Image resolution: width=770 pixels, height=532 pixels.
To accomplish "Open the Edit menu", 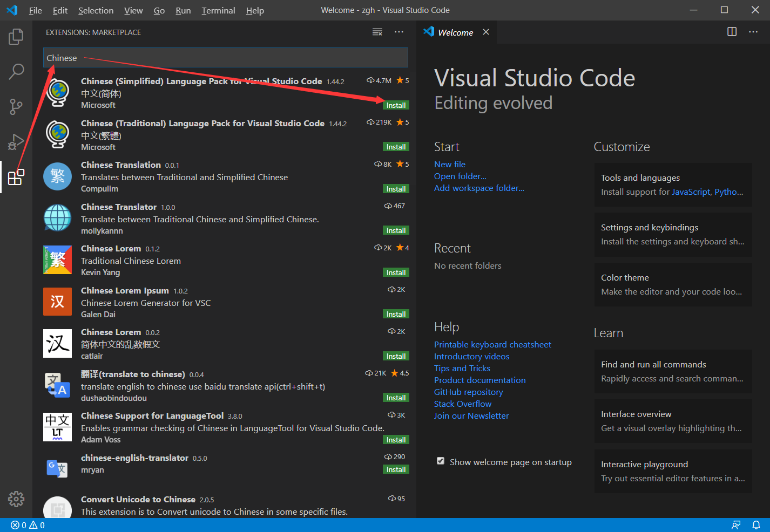I will coord(60,10).
